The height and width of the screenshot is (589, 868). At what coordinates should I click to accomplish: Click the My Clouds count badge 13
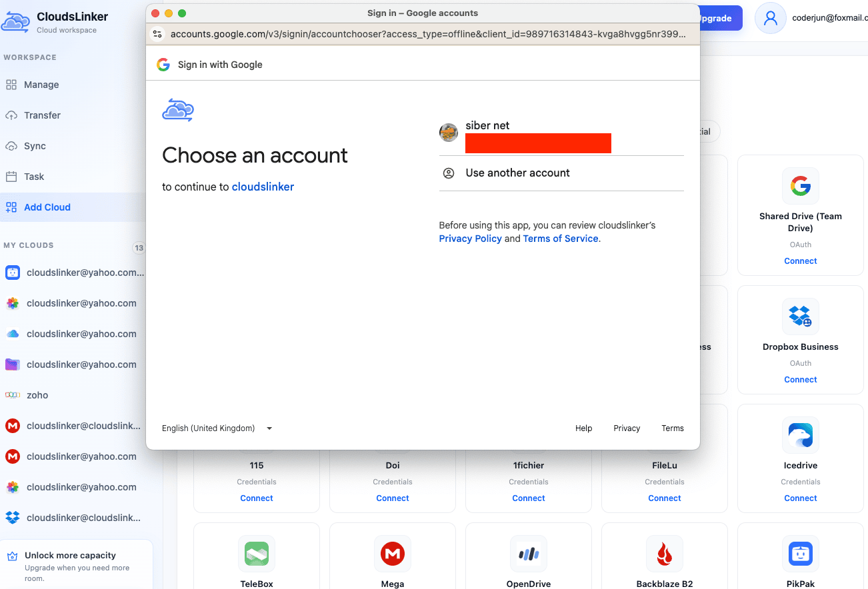[x=139, y=248]
